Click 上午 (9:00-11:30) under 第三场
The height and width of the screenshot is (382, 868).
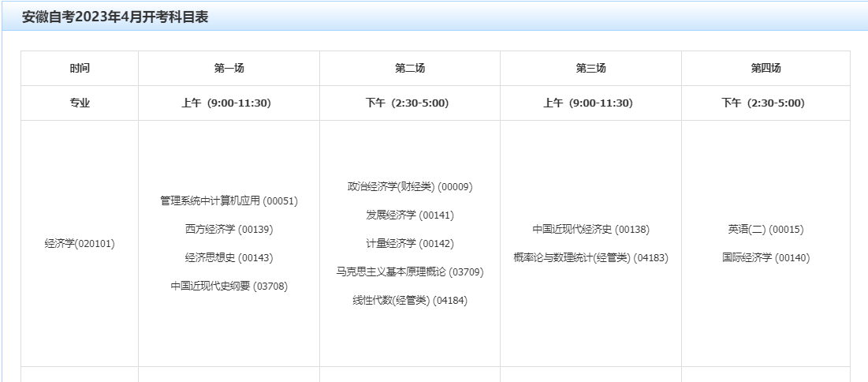click(588, 103)
